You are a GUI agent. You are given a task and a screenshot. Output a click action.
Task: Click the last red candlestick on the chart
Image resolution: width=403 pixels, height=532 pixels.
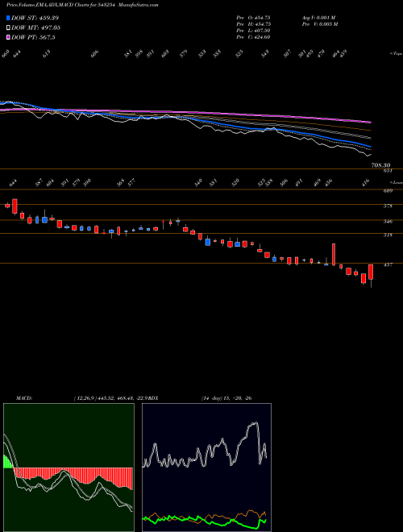point(371,272)
